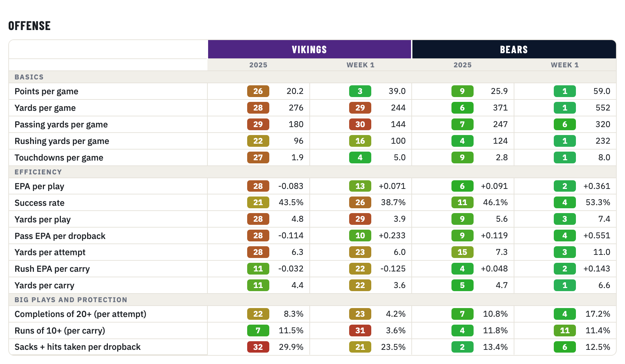Click rank badge 26 for Vikings 2025 points
This screenshot has height=364, width=625.
coord(258,91)
